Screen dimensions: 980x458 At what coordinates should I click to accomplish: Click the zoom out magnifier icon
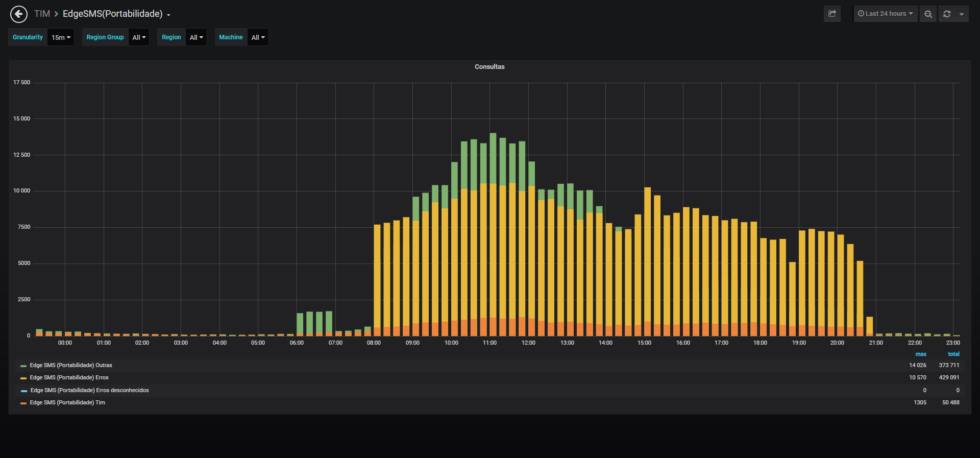click(928, 14)
